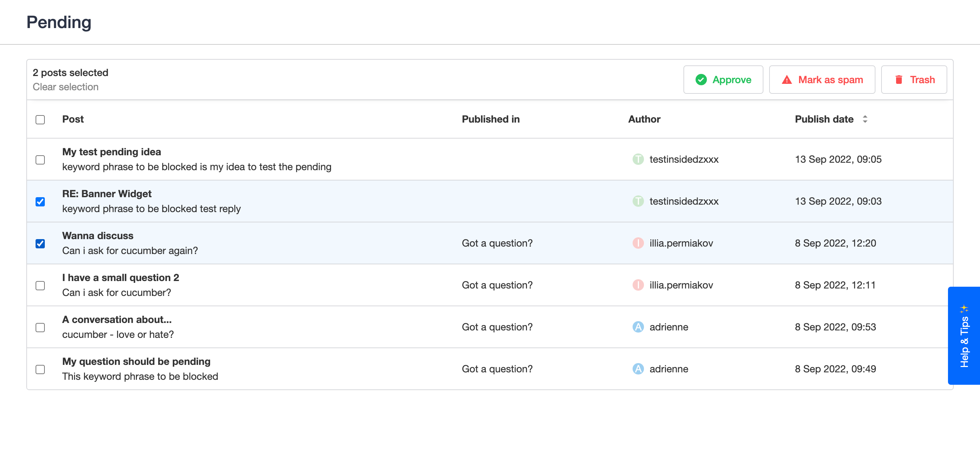Click illia.permiakov avatar on small question 2 row

click(x=638, y=285)
